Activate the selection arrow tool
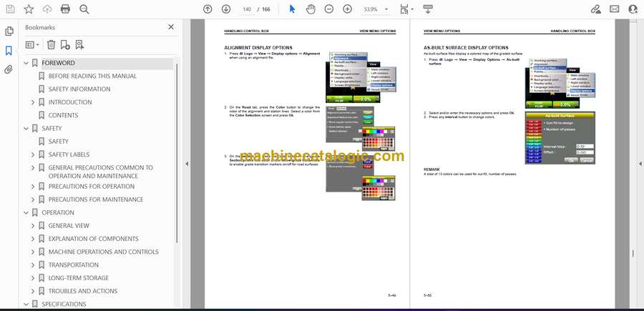The image size is (644, 311). [x=292, y=9]
